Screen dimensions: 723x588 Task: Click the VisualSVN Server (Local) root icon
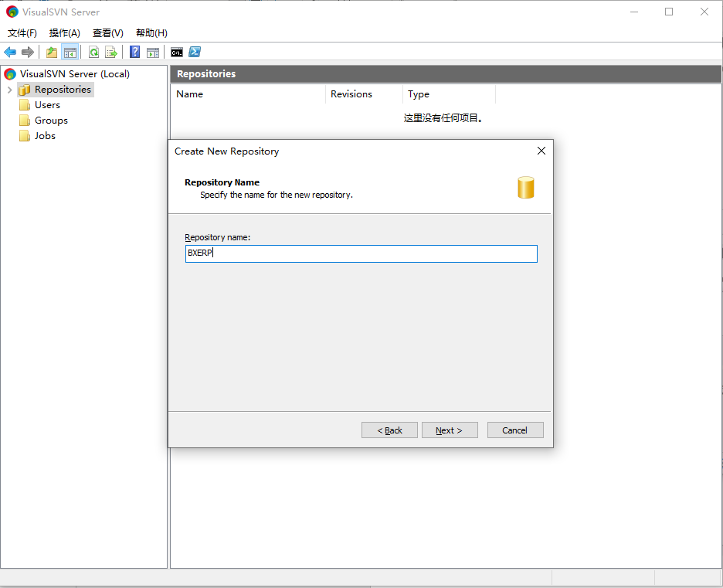tap(10, 73)
